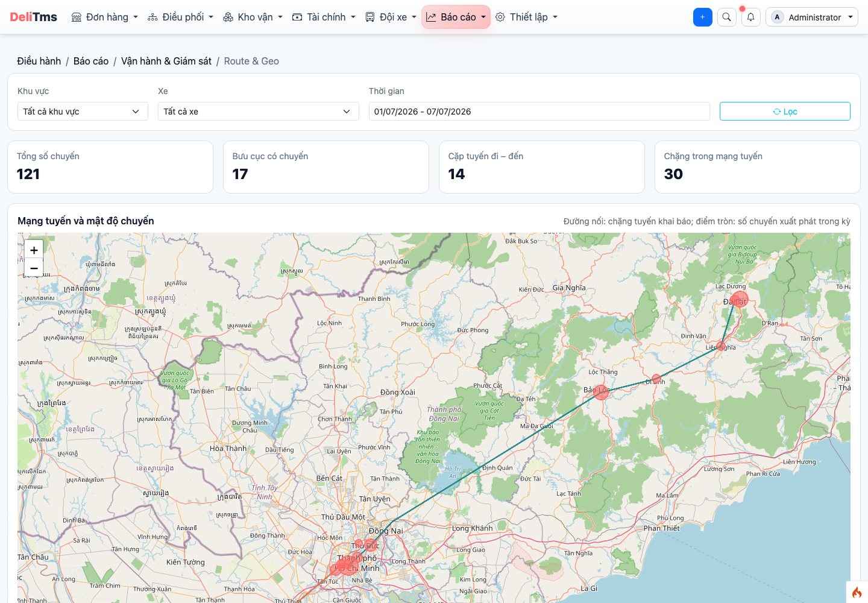
Task: Click the search magnifier icon
Action: coord(727,17)
